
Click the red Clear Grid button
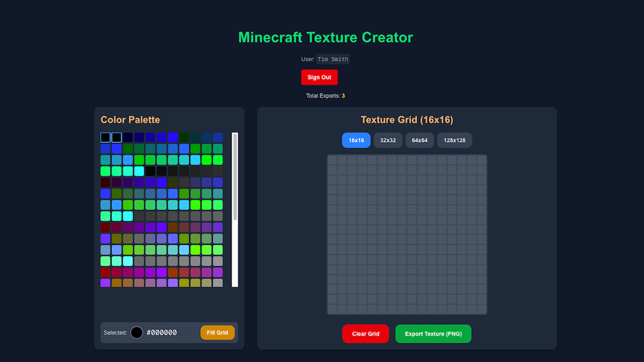[365, 334]
